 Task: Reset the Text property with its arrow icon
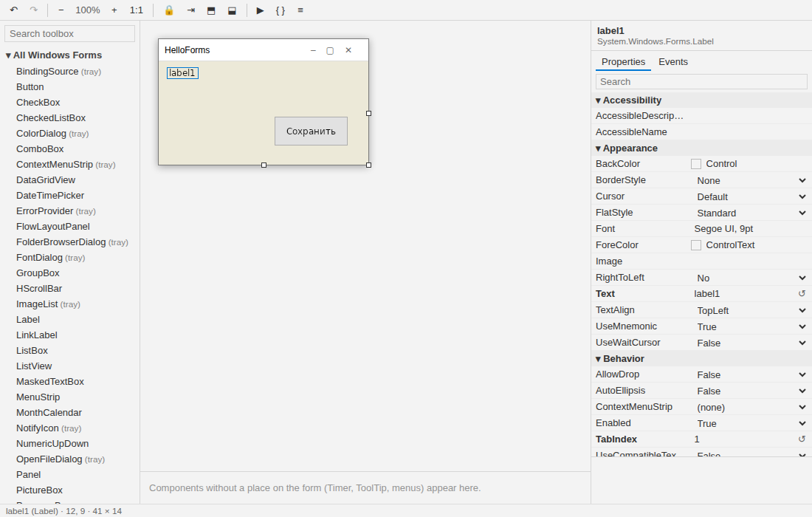(802, 294)
